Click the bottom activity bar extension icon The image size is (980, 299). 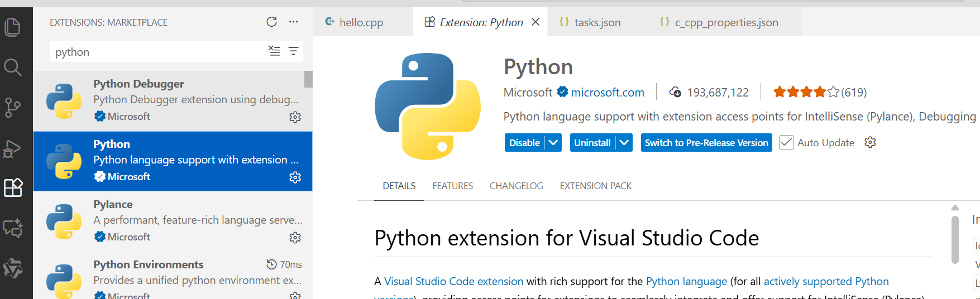coord(13,268)
